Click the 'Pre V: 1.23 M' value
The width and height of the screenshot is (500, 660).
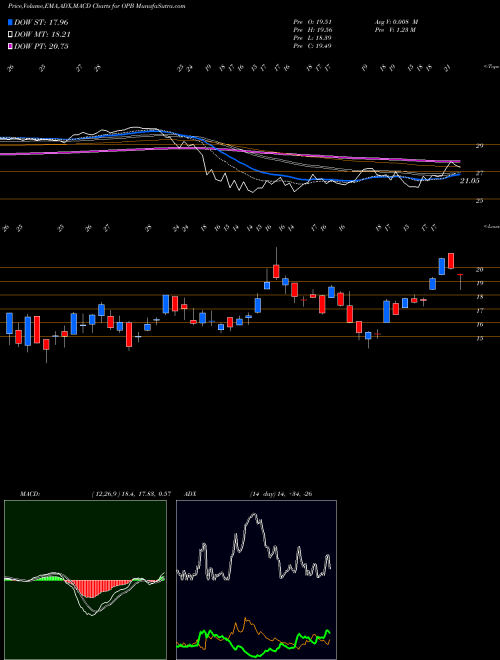(396, 30)
